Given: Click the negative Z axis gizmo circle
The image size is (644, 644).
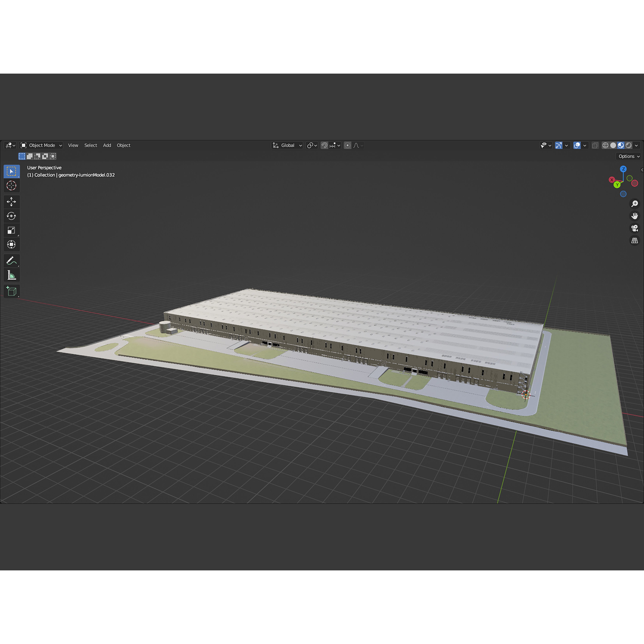Looking at the screenshot, I should coord(623,194).
